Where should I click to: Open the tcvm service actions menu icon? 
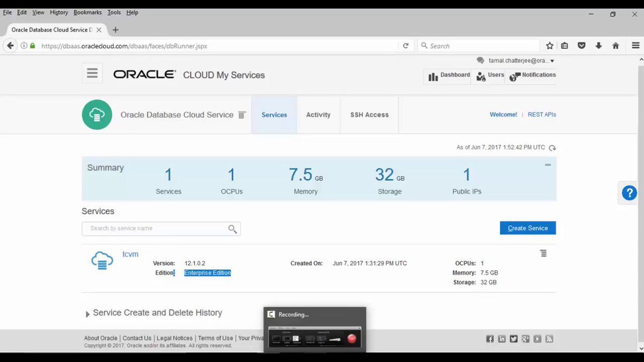(543, 253)
